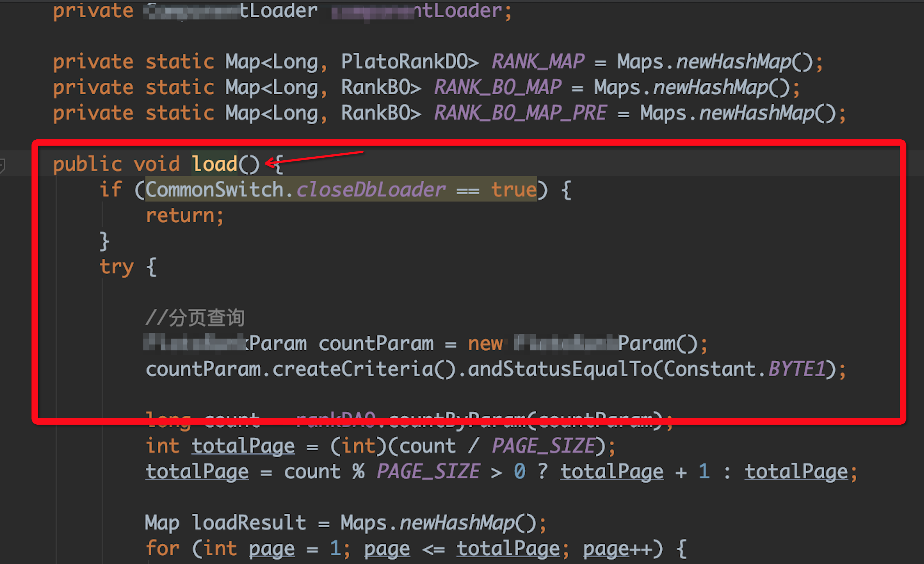Click the RANK_BO_MAP field without PRE suffix

497,88
